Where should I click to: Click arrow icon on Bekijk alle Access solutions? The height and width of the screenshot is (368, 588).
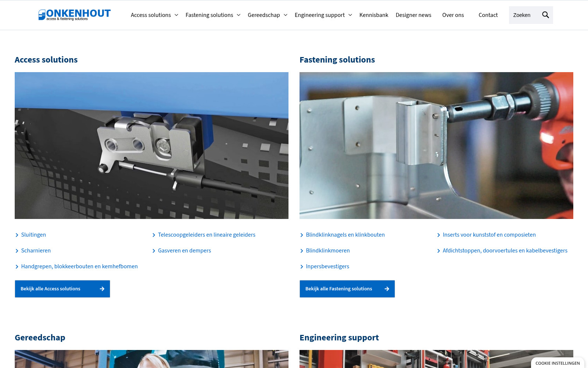[x=102, y=289]
